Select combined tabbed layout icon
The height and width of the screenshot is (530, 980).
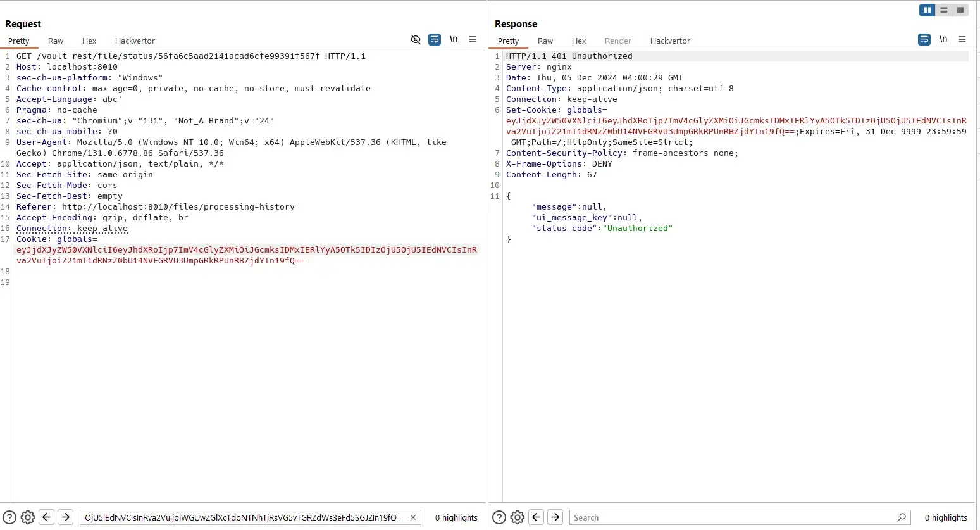pyautogui.click(x=960, y=10)
